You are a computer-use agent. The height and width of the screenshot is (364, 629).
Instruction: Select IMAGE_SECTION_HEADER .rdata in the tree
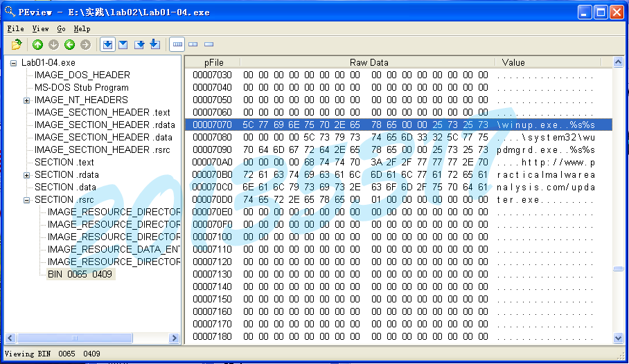tap(102, 125)
